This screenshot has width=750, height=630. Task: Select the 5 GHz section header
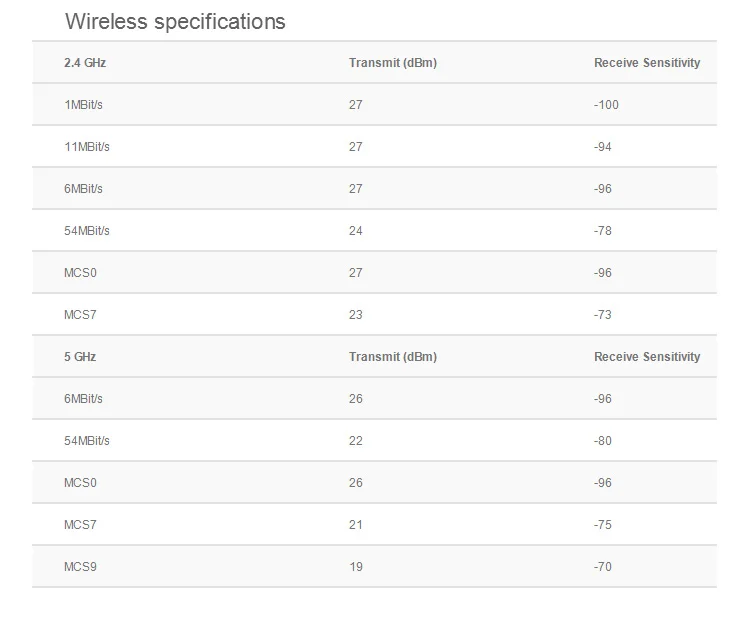click(x=80, y=357)
